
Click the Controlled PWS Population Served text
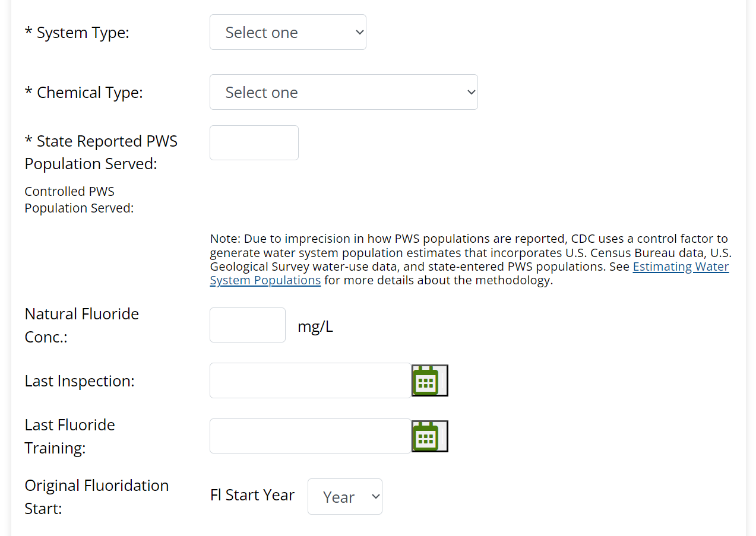pos(79,200)
